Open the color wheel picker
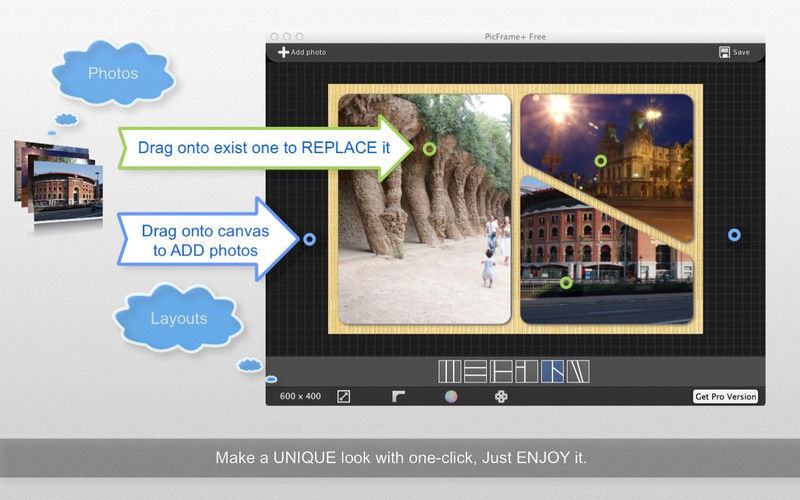Image resolution: width=800 pixels, height=500 pixels. coord(451,396)
